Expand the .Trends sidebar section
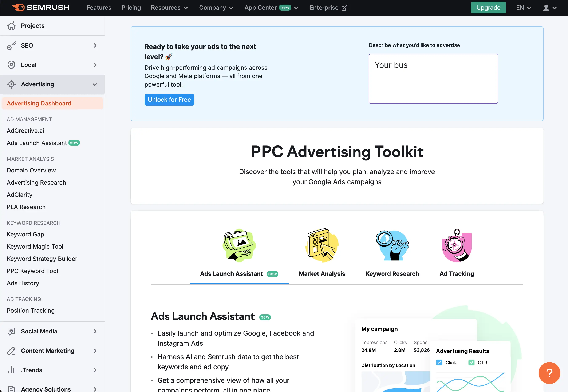Viewport: 568px width, 392px height. (x=95, y=370)
